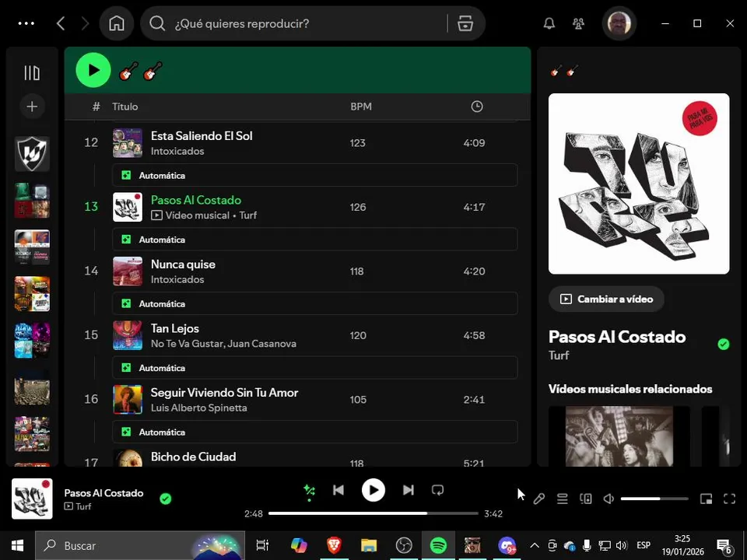The width and height of the screenshot is (747, 560).
Task: Click now-playing cover in bottom bar
Action: (x=32, y=499)
